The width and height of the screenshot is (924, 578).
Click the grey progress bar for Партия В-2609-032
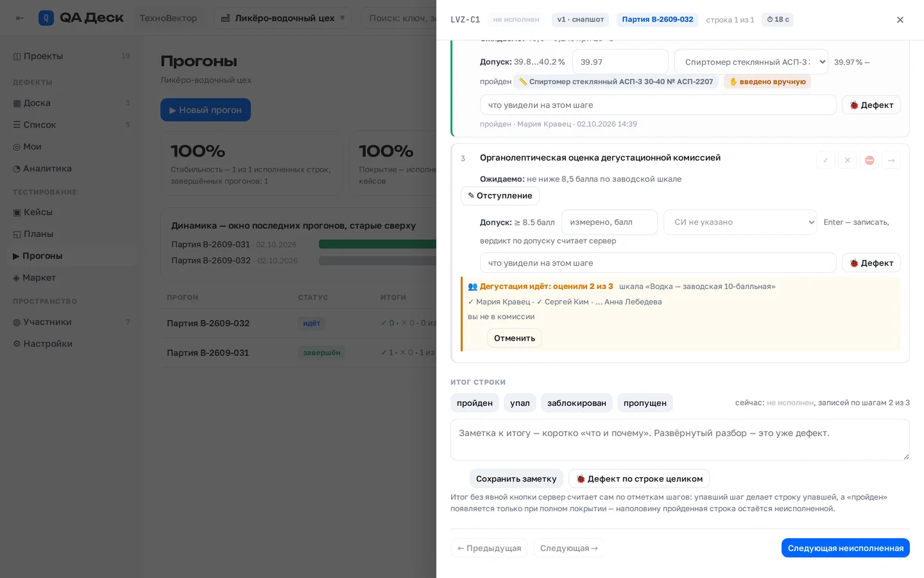click(x=377, y=260)
